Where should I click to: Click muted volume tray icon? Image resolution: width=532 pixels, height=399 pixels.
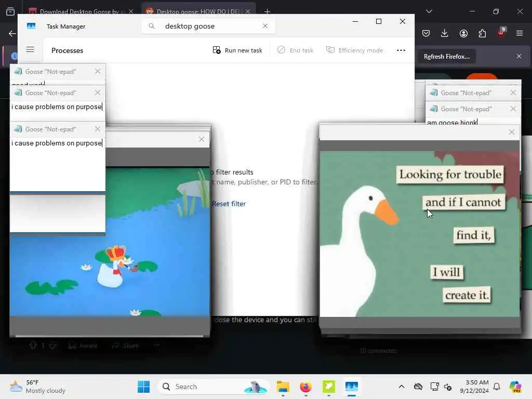tap(448, 387)
